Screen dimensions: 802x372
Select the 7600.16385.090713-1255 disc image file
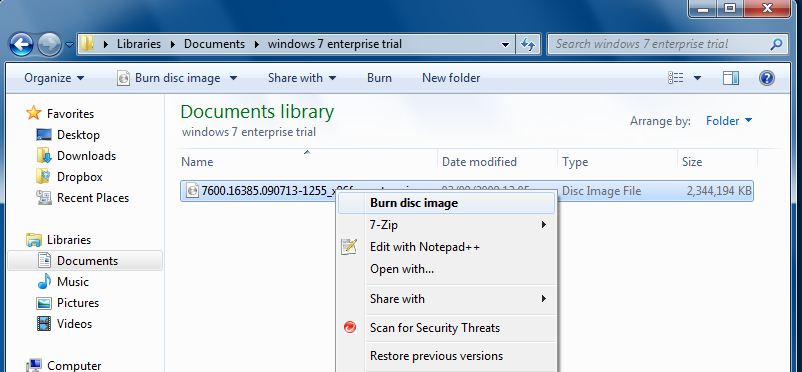(x=466, y=191)
